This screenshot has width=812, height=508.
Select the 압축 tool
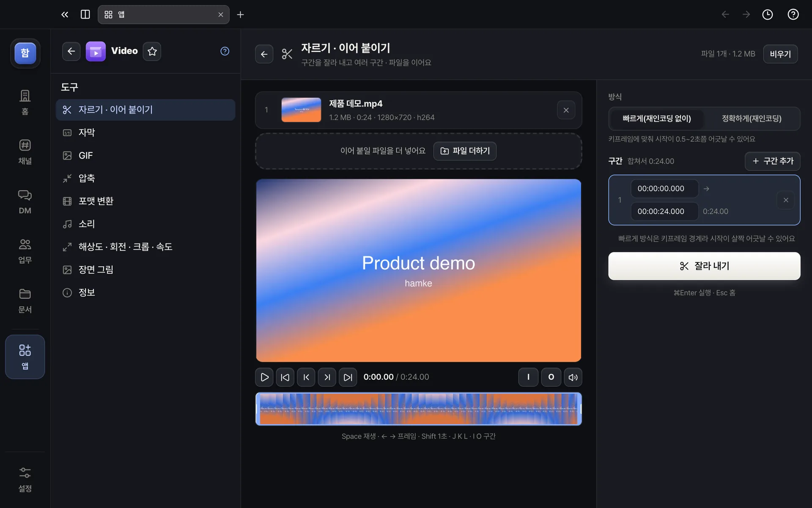pyautogui.click(x=145, y=178)
